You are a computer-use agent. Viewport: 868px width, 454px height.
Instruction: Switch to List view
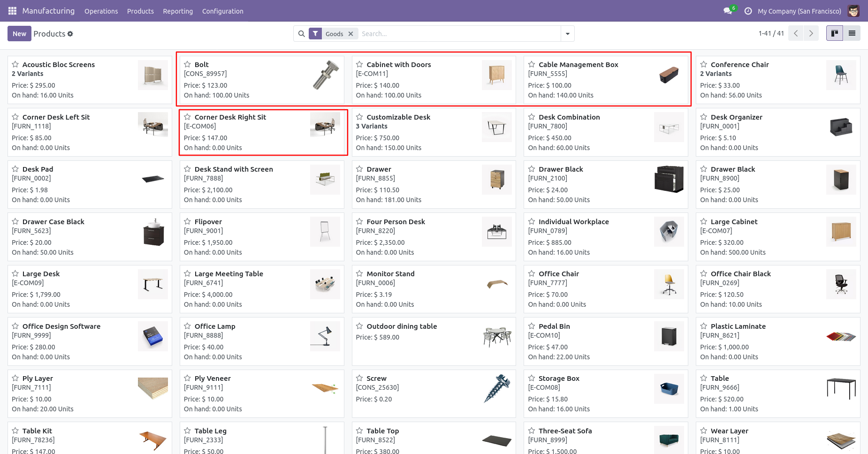852,33
